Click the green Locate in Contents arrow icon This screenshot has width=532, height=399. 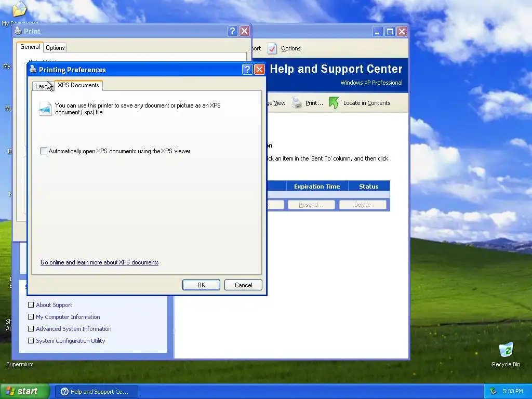334,103
